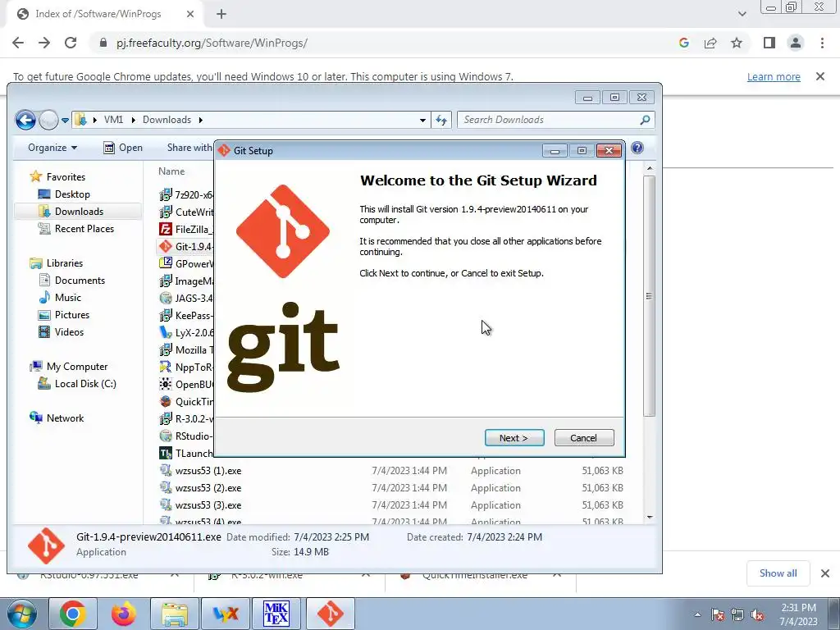Sort by Name column header

(x=171, y=171)
